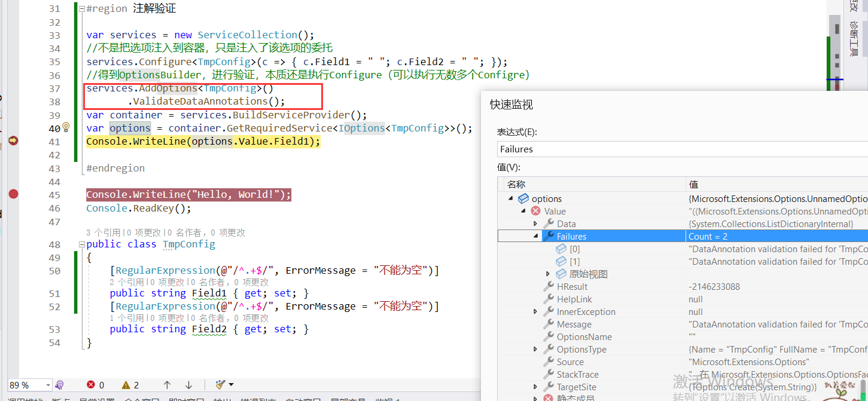
Task: Collapse the TmpConfig class block
Action: (x=81, y=244)
